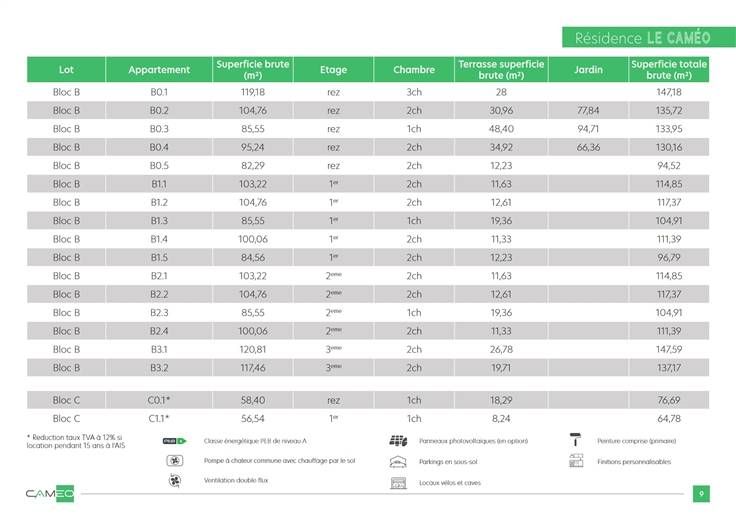Click the PEB energy class A icon
Viewport: 736px width, 520px height.
175,441
